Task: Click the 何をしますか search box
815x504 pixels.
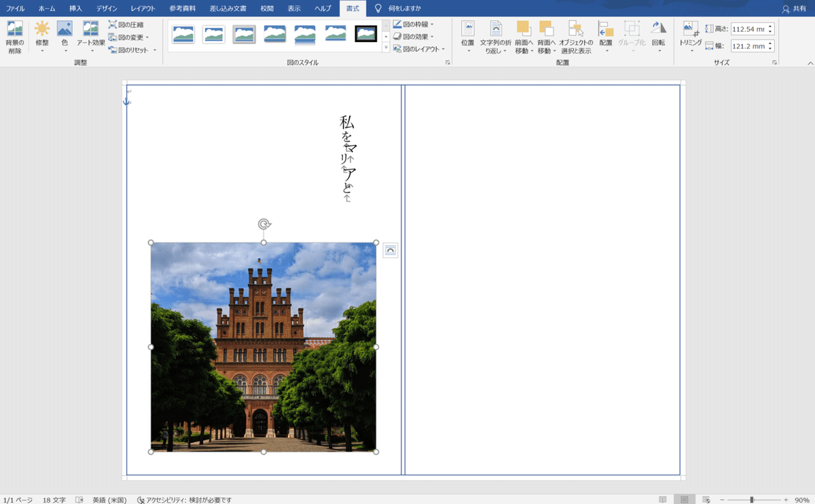Action: point(405,8)
